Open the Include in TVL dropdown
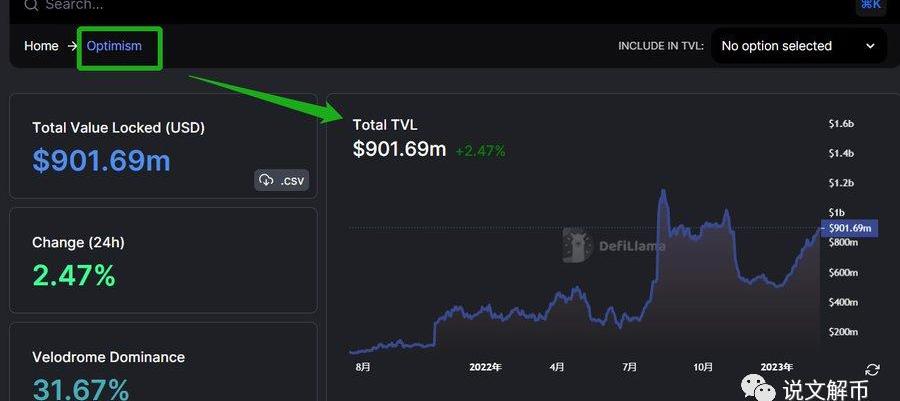This screenshot has width=900, height=401. pyautogui.click(x=797, y=46)
